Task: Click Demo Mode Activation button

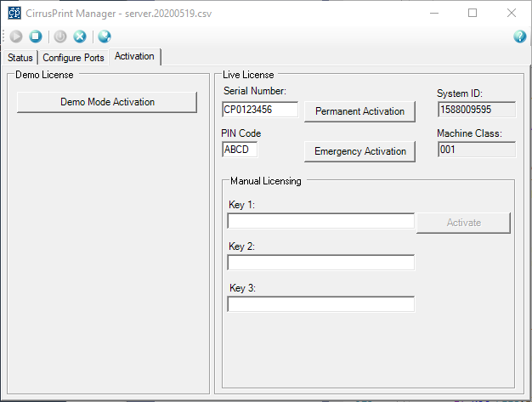Action: [107, 102]
